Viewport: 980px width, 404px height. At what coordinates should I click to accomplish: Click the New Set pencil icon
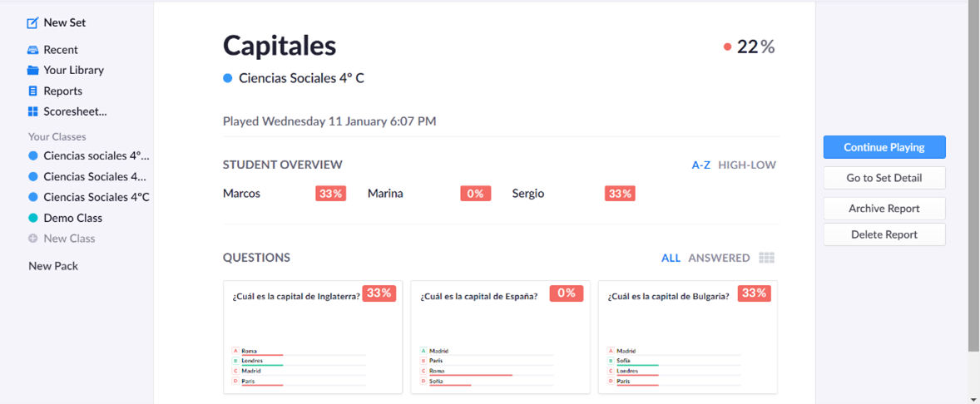coord(32,23)
